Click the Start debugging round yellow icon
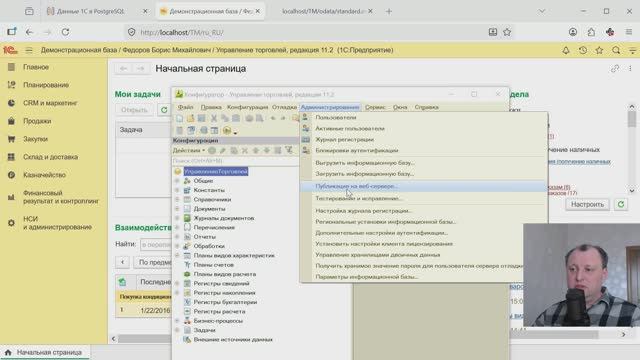The height and width of the screenshot is (360, 640). (x=227, y=131)
